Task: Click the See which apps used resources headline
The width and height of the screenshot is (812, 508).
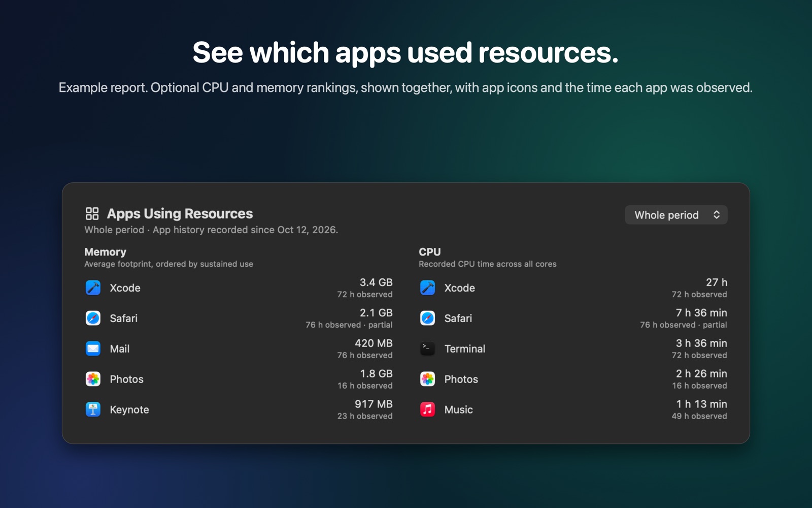Action: pos(405,52)
